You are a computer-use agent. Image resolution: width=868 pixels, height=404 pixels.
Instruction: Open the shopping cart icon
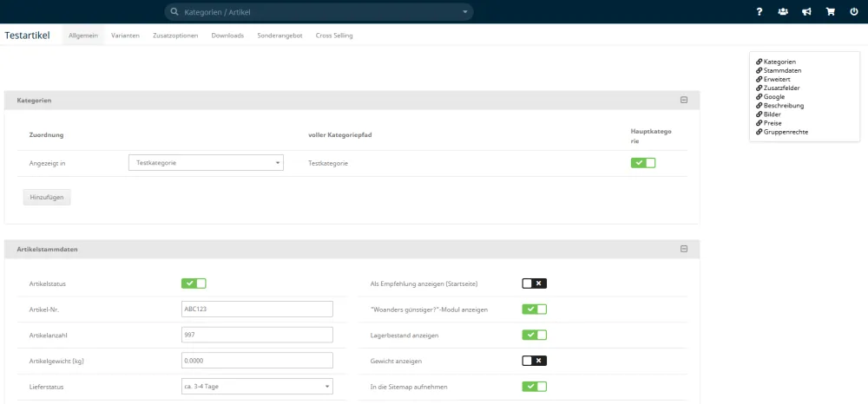[x=831, y=11]
